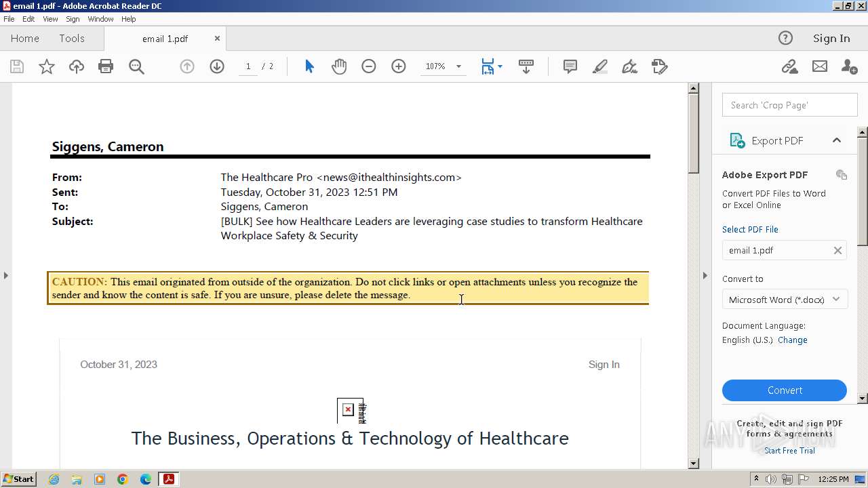Click document scrollbar up arrow
Viewport: 868px width, 488px height.
tap(693, 88)
